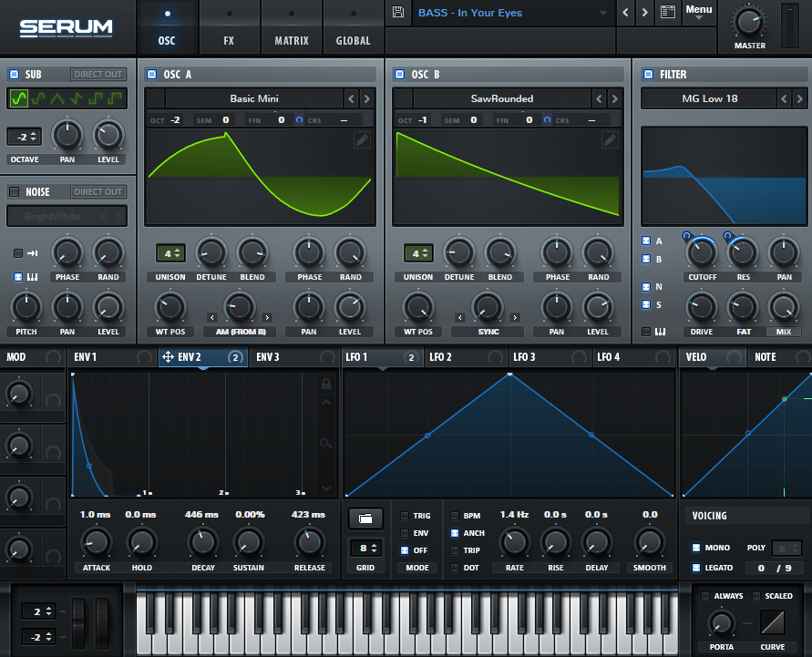Adjust the pitch bend up range stepper

coord(38,611)
